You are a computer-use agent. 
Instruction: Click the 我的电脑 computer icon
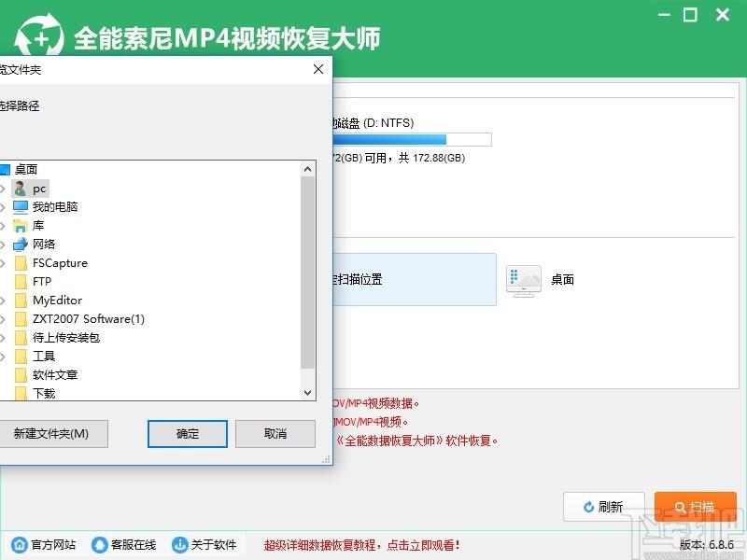21,207
